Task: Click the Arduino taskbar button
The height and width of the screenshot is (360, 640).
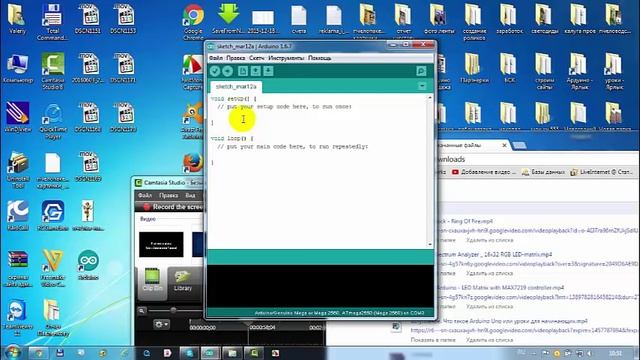Action: point(210,353)
